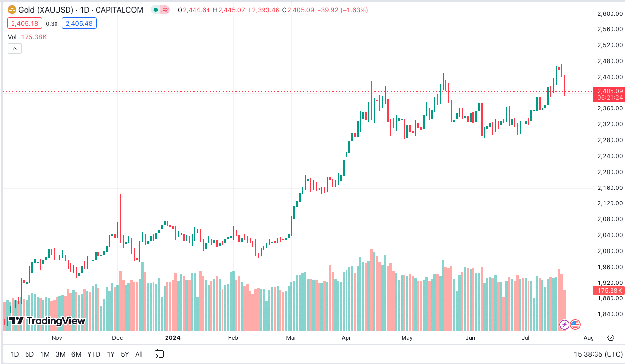Image resolution: width=625 pixels, height=364 pixels.
Task: Select the 1D time range
Action: pyautogui.click(x=14, y=354)
